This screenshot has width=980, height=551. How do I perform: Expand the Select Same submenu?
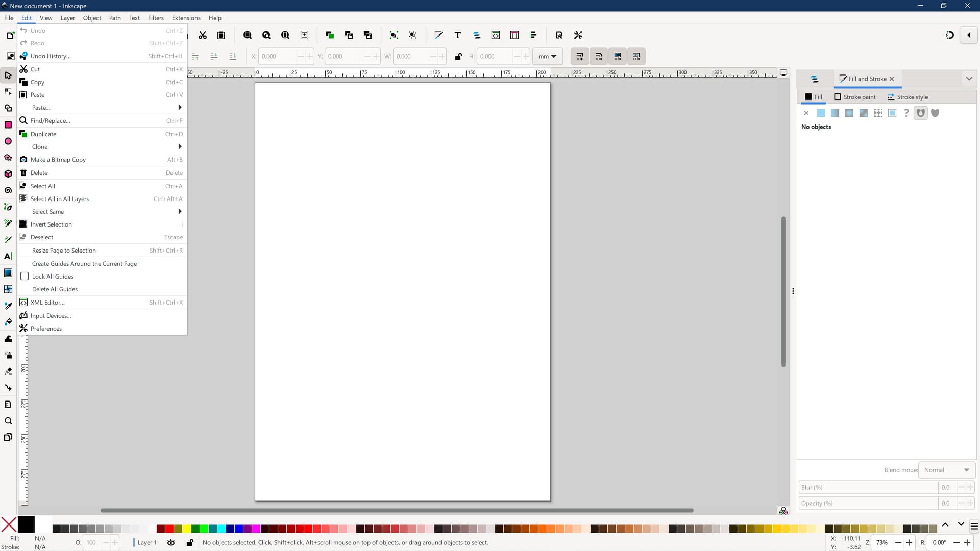click(103, 212)
